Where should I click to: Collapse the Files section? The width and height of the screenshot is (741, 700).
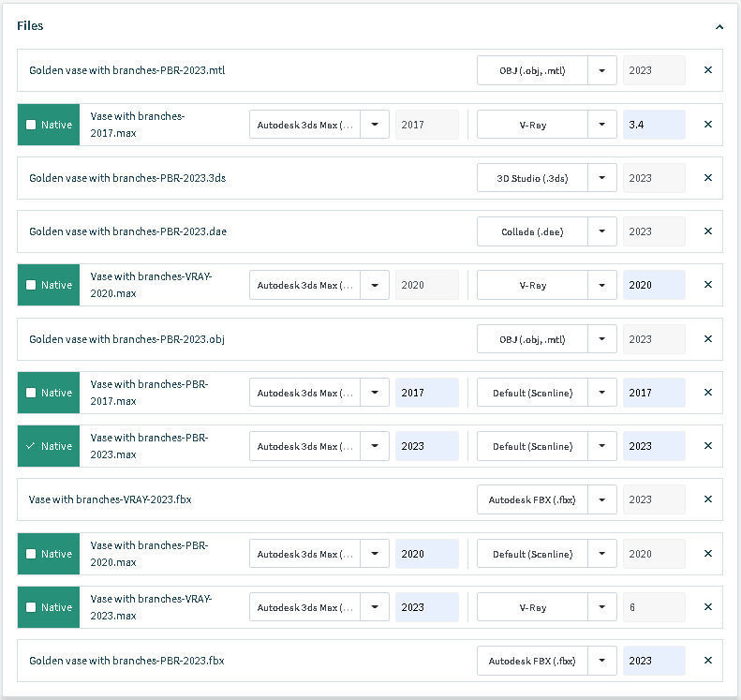coord(719,27)
